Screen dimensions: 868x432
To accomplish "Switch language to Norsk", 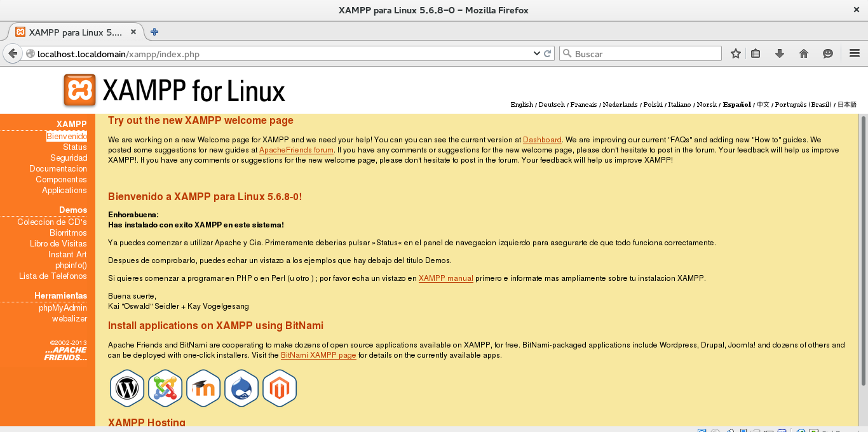I will [x=707, y=105].
